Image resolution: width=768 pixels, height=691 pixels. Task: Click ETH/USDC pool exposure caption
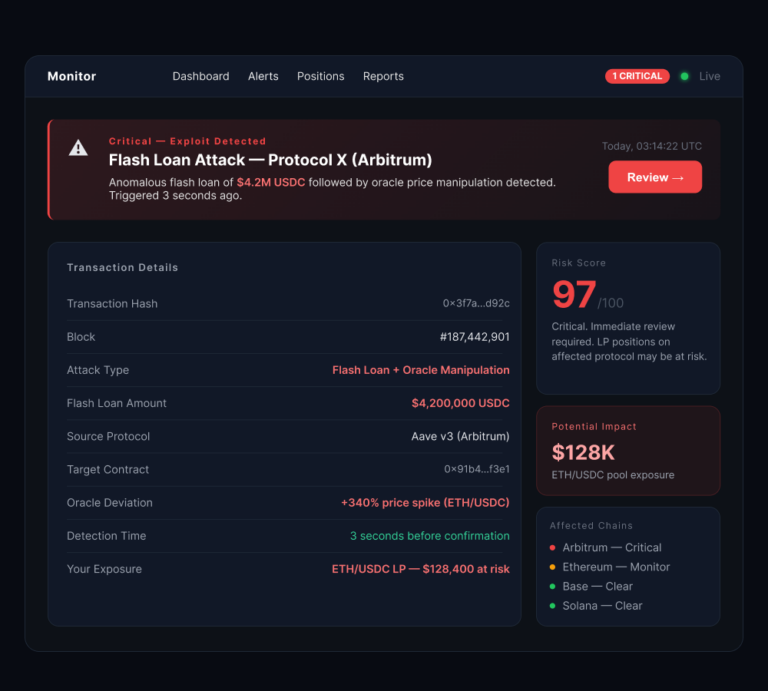click(613, 475)
